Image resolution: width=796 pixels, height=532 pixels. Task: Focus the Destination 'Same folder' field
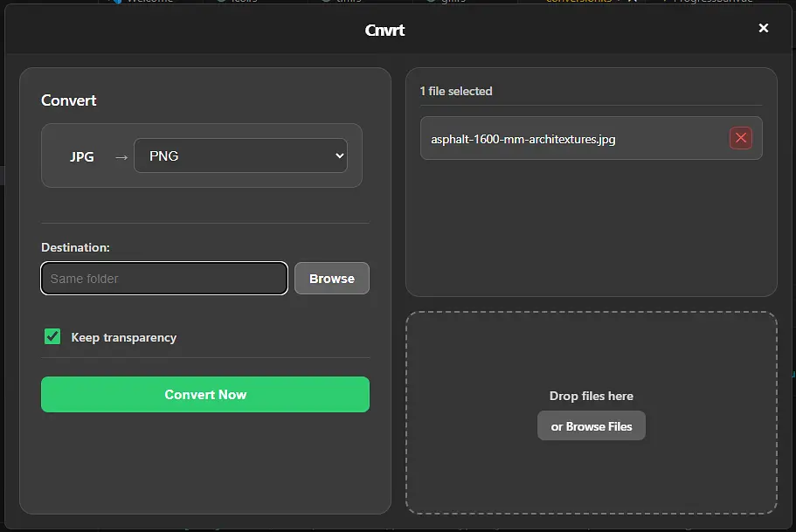click(x=163, y=279)
